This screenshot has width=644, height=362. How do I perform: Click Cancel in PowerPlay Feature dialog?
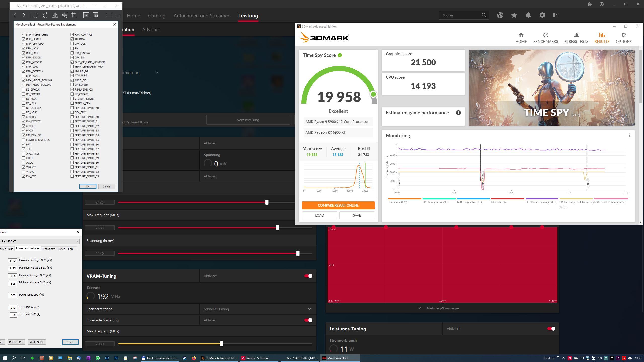coord(106,186)
